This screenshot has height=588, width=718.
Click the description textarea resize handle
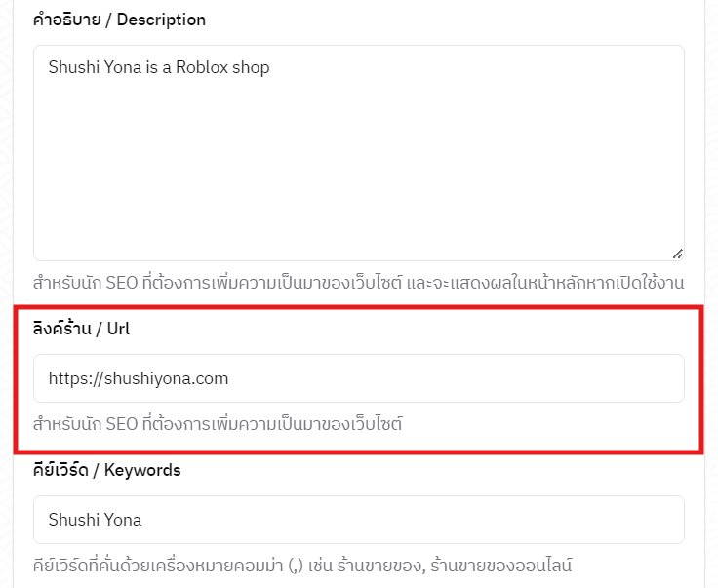tap(676, 253)
